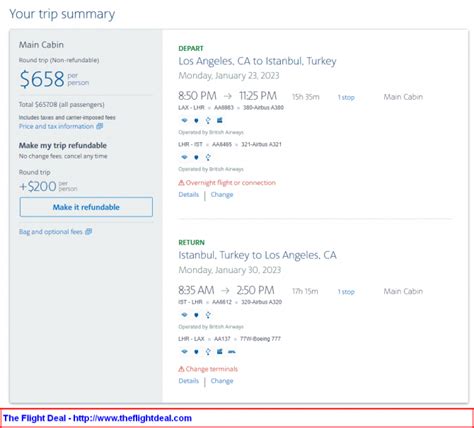The width and height of the screenshot is (474, 428).
Task: Click the warning icon beside Change terminals
Action: click(181, 369)
